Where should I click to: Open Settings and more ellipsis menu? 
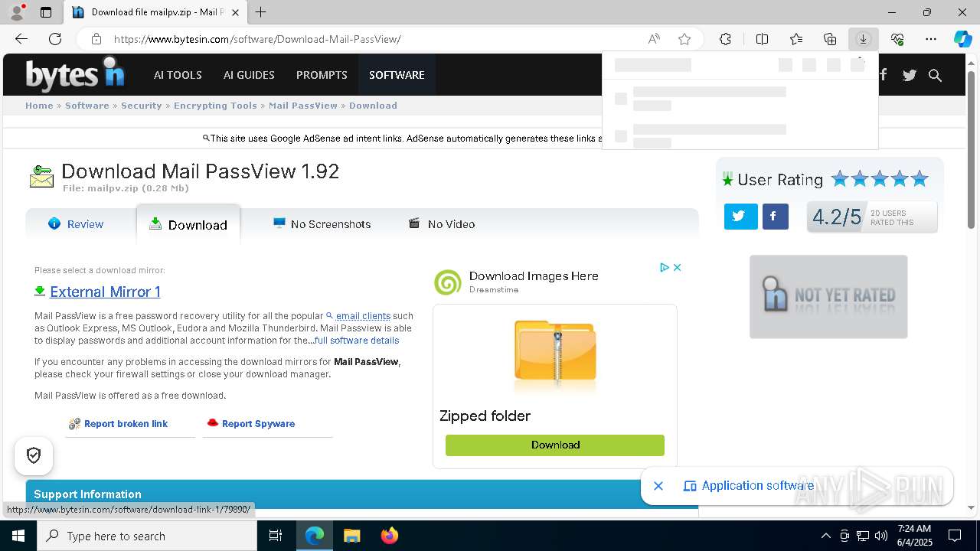click(931, 39)
